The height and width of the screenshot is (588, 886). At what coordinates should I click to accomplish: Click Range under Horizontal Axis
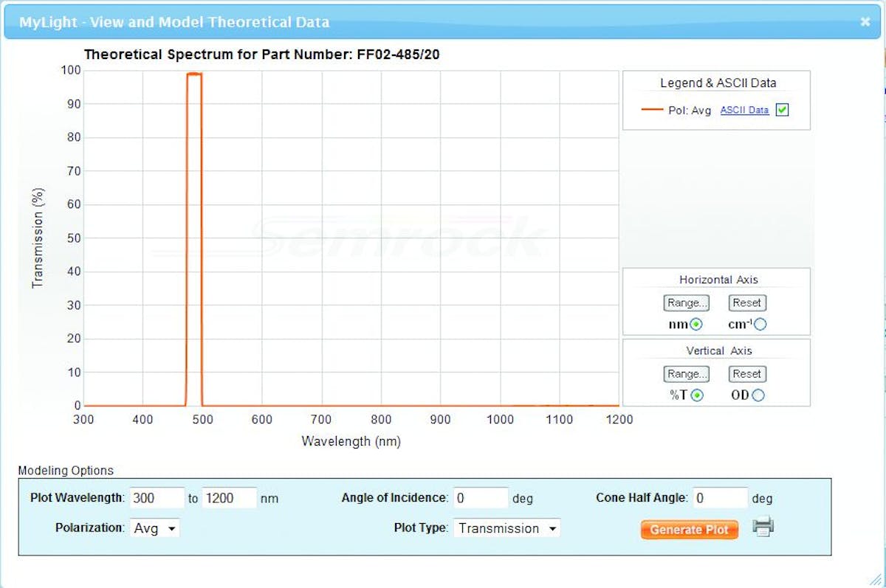click(x=685, y=302)
